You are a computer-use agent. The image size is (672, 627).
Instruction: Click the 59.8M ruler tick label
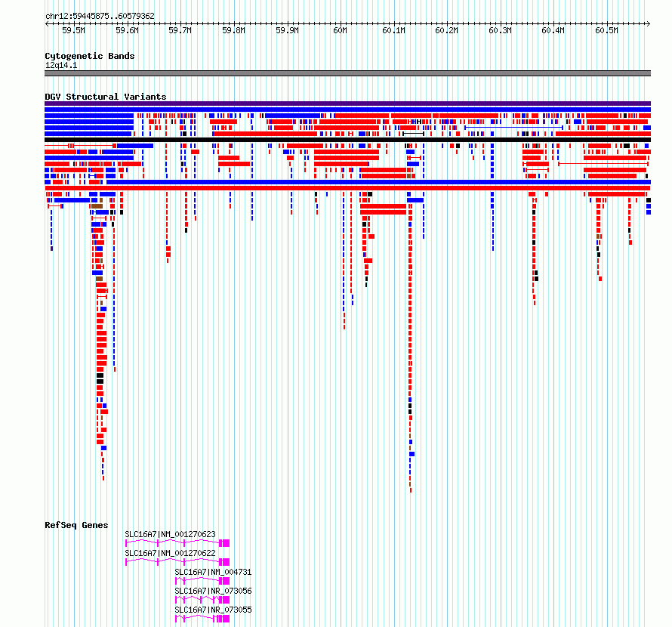(x=233, y=30)
